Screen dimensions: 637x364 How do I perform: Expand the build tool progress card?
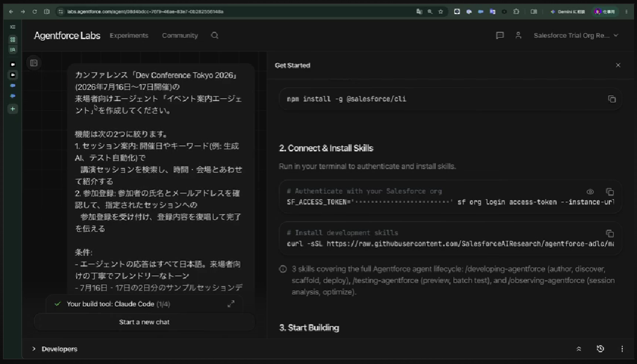[230, 304]
